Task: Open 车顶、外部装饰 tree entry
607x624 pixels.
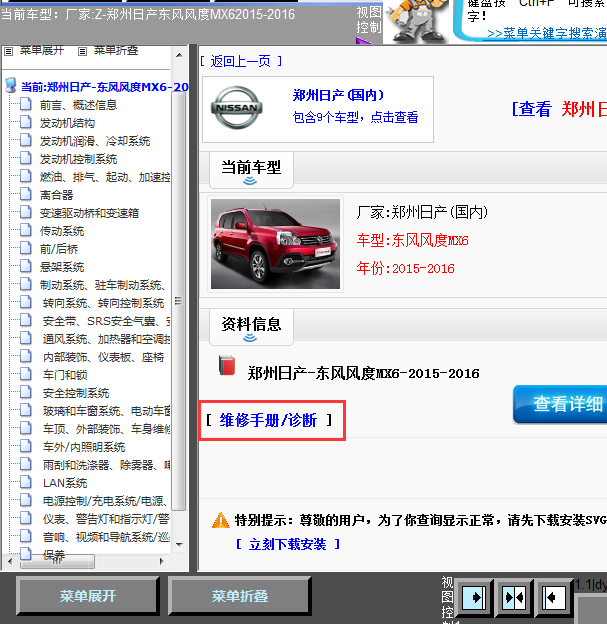Action: [107, 429]
